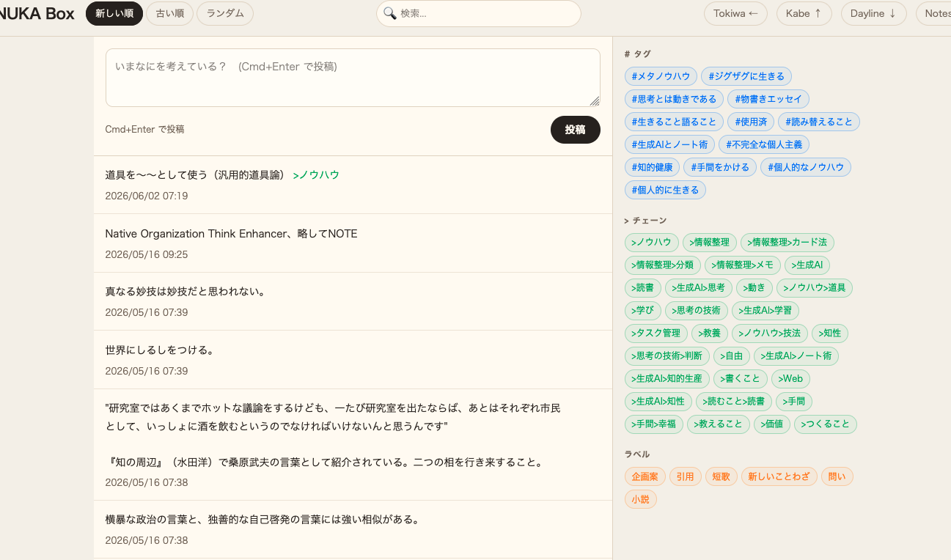The width and height of the screenshot is (951, 560).
Task: Filter by tag #ジグザグに生きる
Action: 746,76
